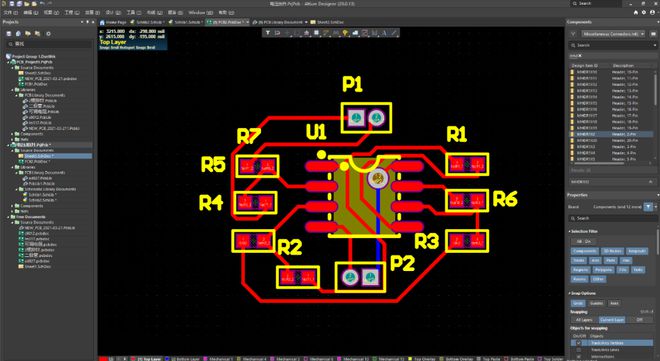Click the selection filter icon in Active Bar
Viewport: 660px width, 361px height.
point(268,33)
